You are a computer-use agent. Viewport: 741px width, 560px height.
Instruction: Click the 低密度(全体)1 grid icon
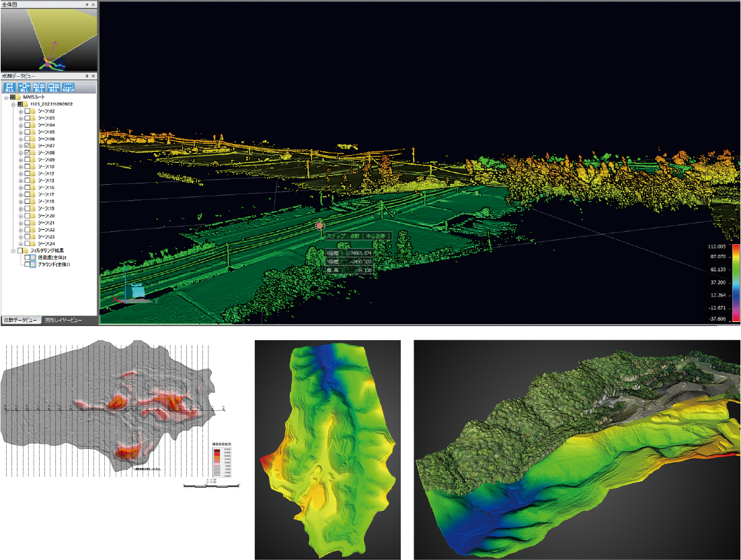(x=33, y=257)
